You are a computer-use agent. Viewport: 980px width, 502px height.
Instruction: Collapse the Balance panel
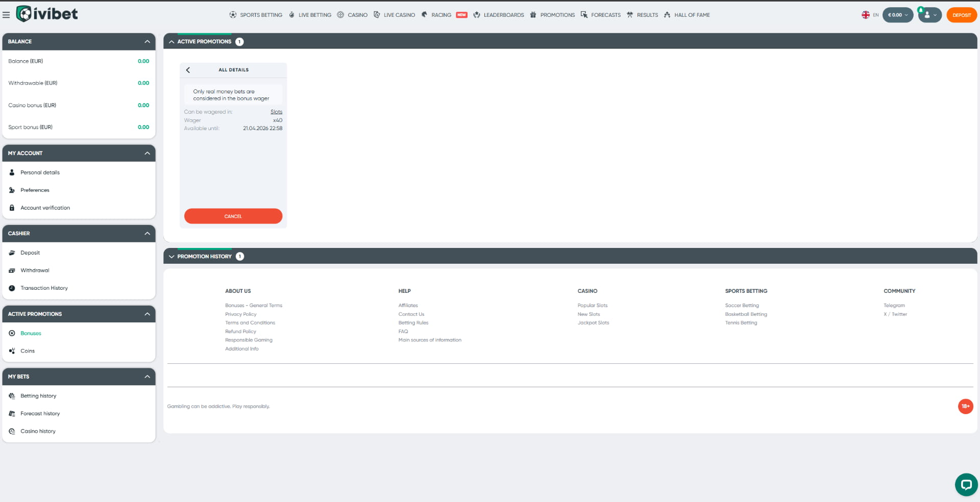[x=147, y=42]
